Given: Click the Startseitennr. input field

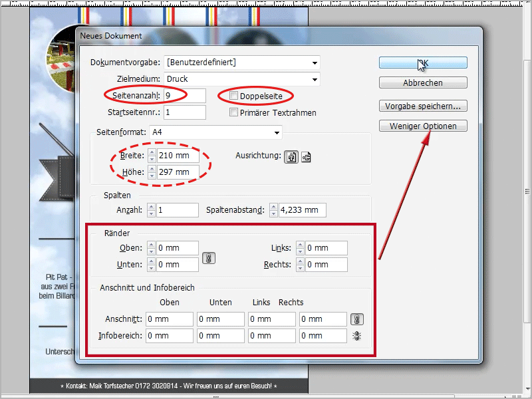Looking at the screenshot, I should [185, 112].
